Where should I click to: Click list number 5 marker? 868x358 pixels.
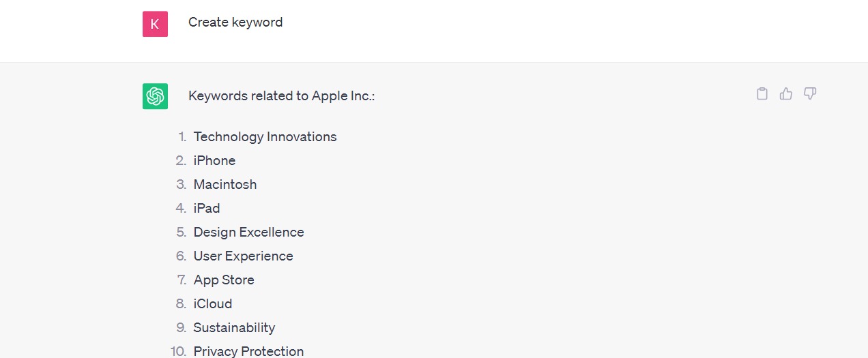[x=182, y=233]
